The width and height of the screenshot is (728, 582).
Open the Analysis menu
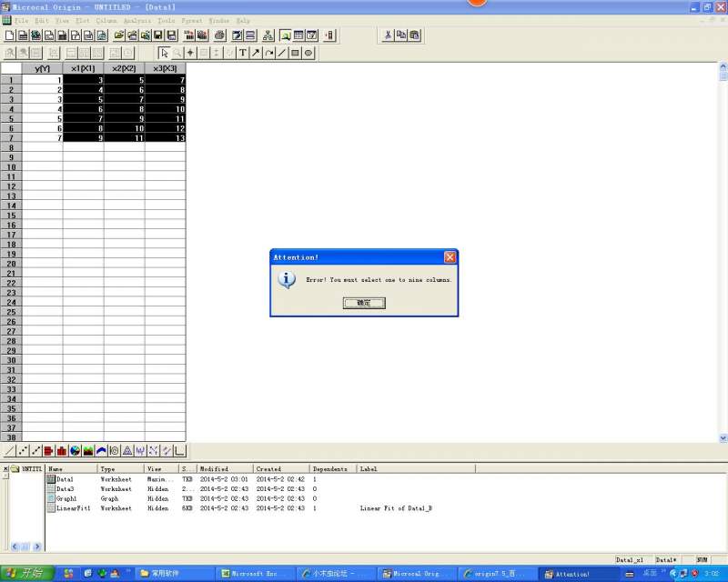[x=137, y=21]
